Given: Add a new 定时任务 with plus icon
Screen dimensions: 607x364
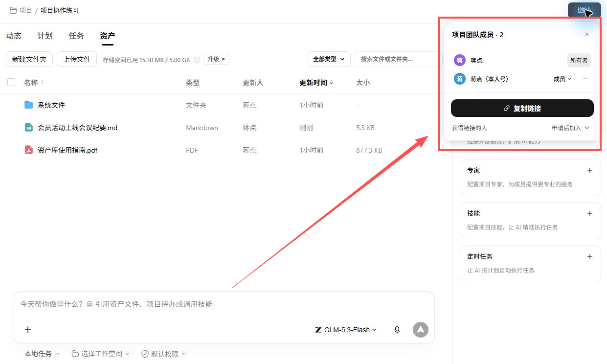Looking at the screenshot, I should click(590, 256).
